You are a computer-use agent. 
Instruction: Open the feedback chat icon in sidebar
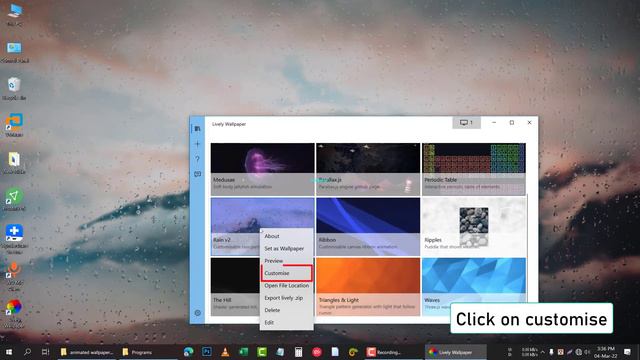(x=198, y=174)
